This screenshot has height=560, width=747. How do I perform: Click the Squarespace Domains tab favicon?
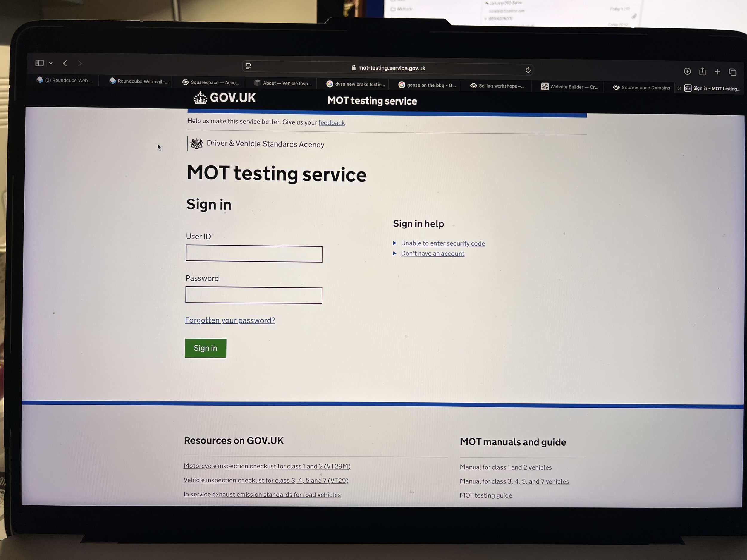616,88
